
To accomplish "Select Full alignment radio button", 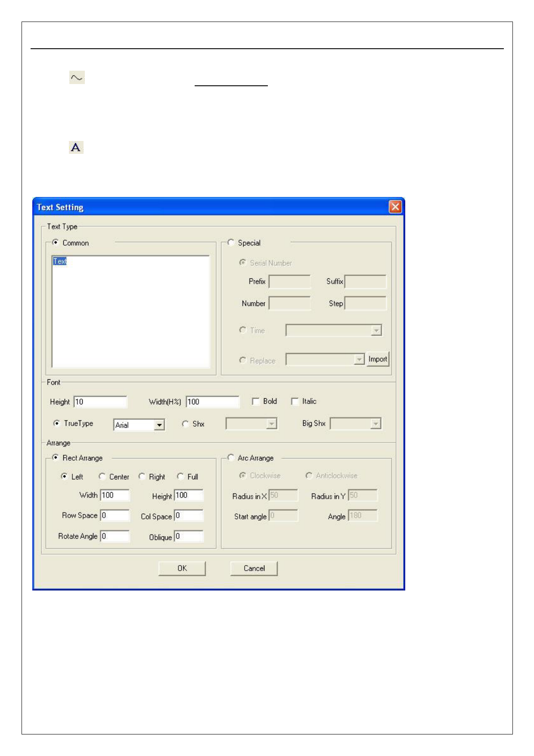I will coord(181,476).
